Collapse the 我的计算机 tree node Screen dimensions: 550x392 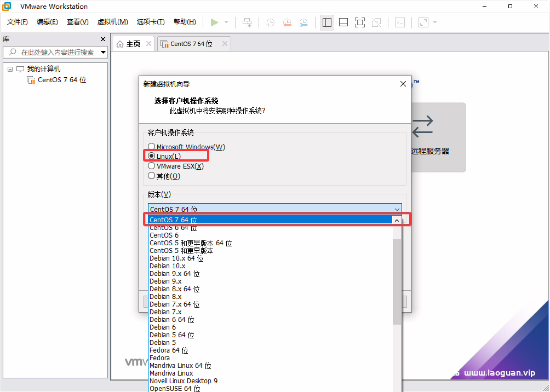(9, 68)
